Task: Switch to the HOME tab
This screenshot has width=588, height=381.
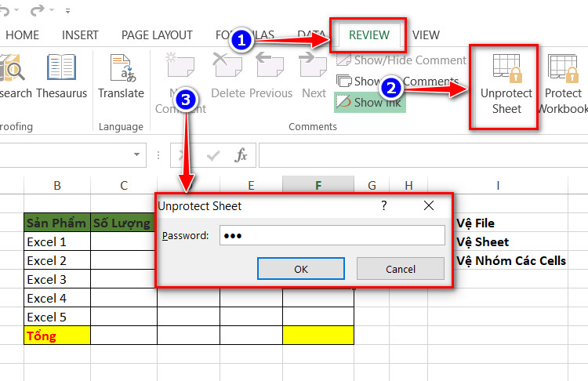Action: (22, 34)
